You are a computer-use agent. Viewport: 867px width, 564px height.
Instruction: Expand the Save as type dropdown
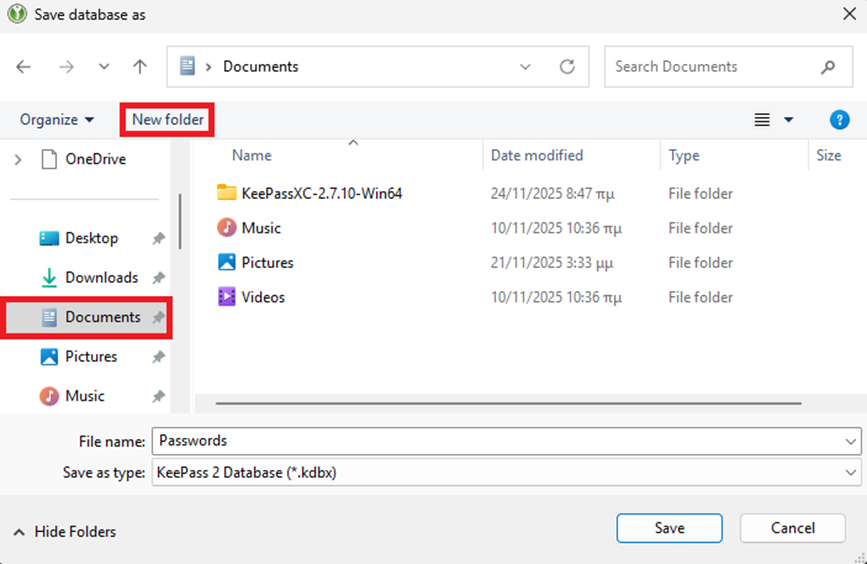click(x=850, y=473)
